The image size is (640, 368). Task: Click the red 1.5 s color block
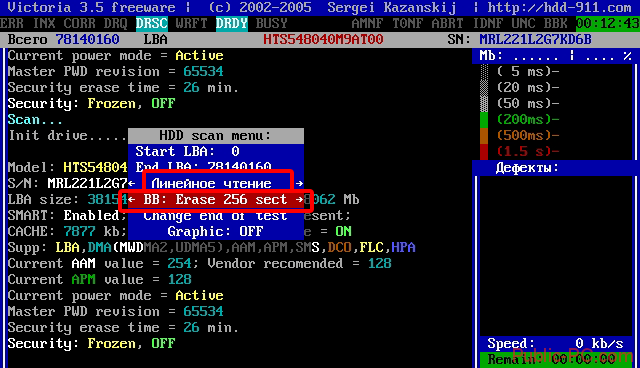(x=484, y=151)
